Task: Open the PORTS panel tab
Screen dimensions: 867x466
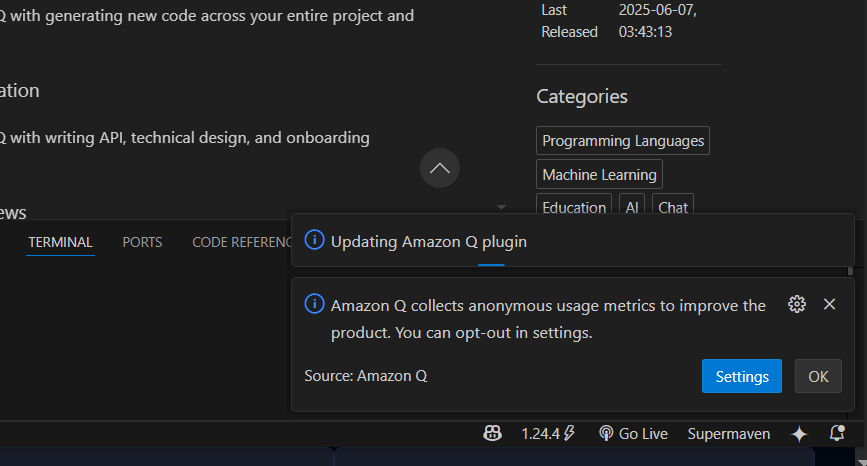Action: [x=142, y=242]
